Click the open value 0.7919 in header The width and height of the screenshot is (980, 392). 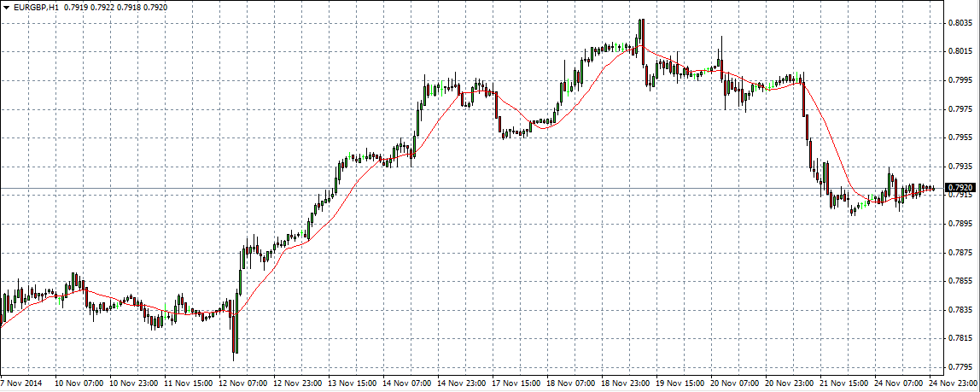click(75, 6)
